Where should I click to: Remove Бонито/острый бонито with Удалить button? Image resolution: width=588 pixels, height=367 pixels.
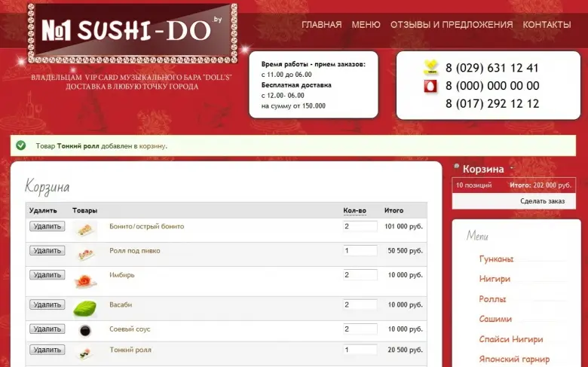click(47, 226)
